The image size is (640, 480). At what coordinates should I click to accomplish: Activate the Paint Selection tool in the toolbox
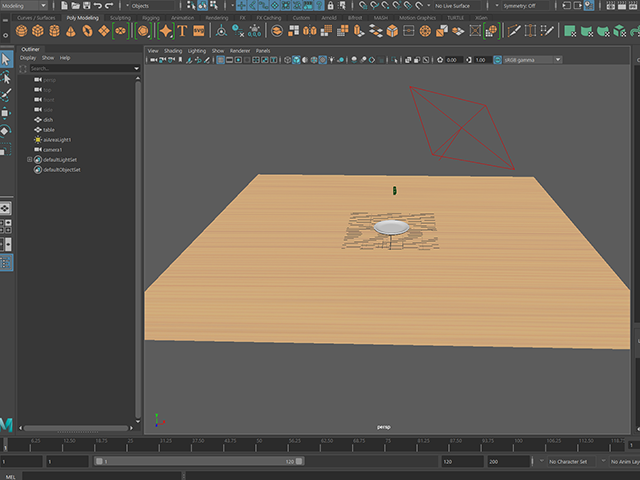6,95
